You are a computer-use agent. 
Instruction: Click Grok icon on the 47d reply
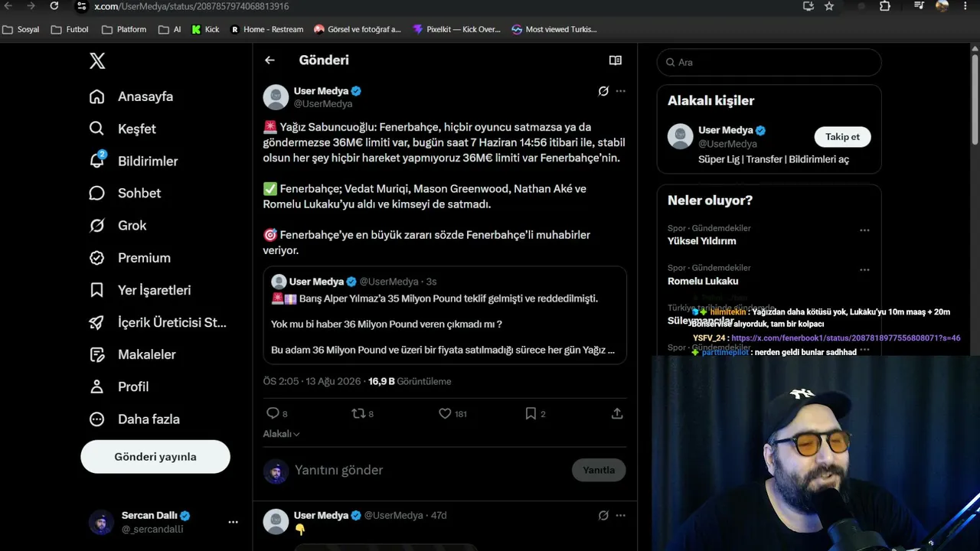[603, 516]
